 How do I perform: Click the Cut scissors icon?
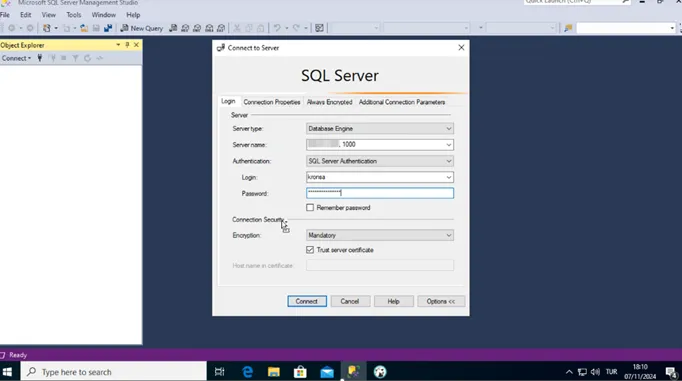(237, 28)
